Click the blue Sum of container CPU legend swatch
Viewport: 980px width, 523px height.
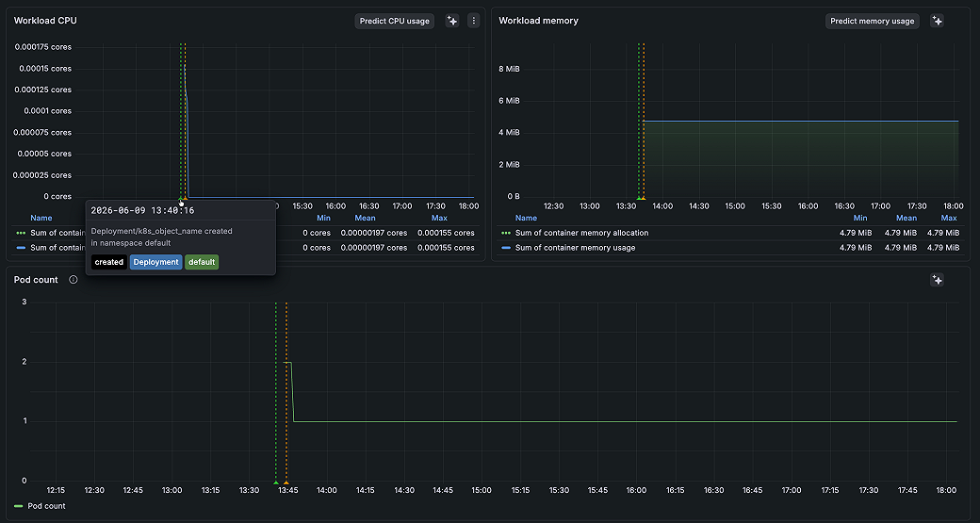[21, 248]
